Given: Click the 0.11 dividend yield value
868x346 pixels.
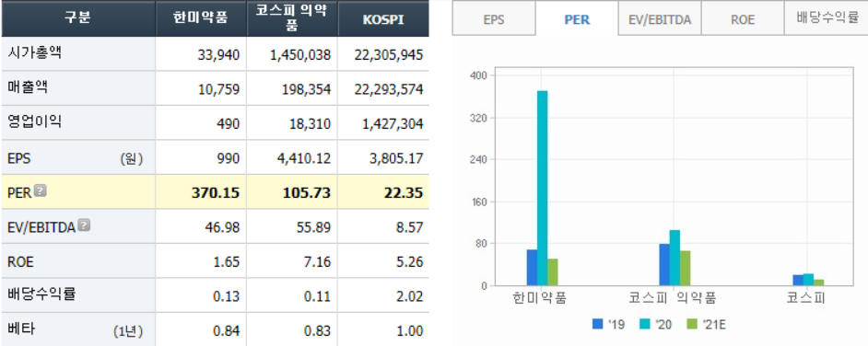Looking at the screenshot, I should click(318, 295).
